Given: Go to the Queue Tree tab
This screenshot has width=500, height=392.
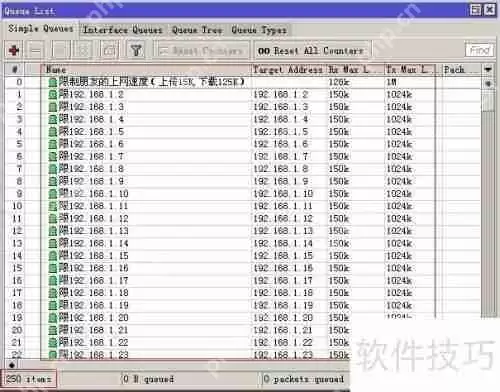Looking at the screenshot, I should click(x=197, y=30).
